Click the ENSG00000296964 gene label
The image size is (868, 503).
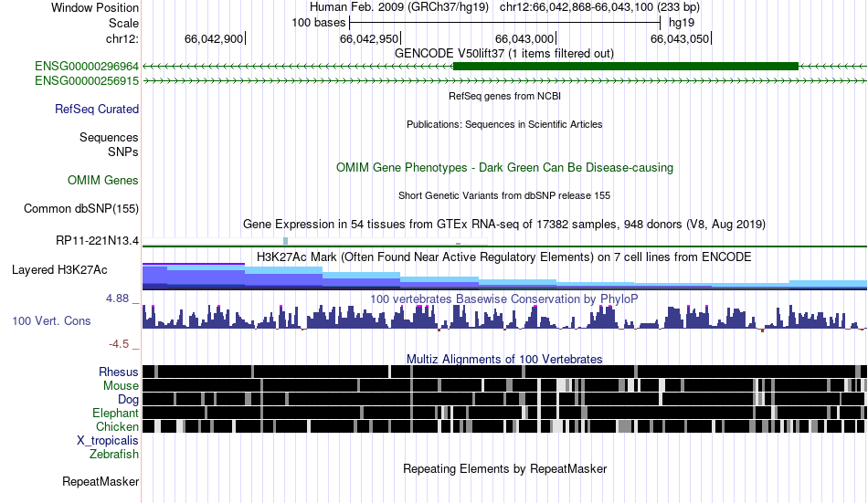click(x=87, y=67)
